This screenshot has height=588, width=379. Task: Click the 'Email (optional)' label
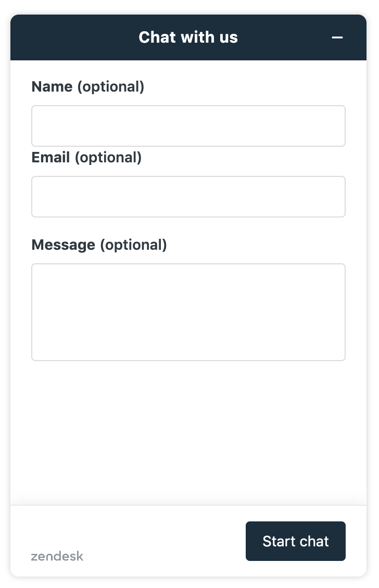[87, 158]
